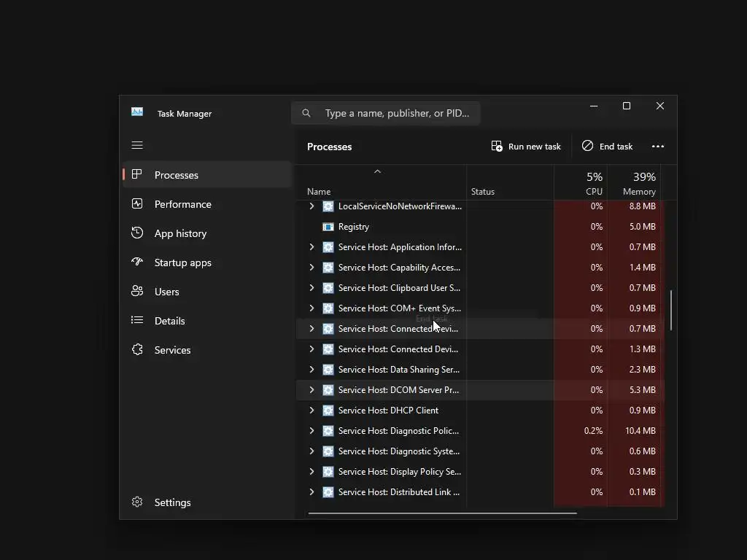This screenshot has height=560, width=747.
Task: Click the gear icon of LocalServiceNoNetworkFirewall
Action: click(328, 206)
